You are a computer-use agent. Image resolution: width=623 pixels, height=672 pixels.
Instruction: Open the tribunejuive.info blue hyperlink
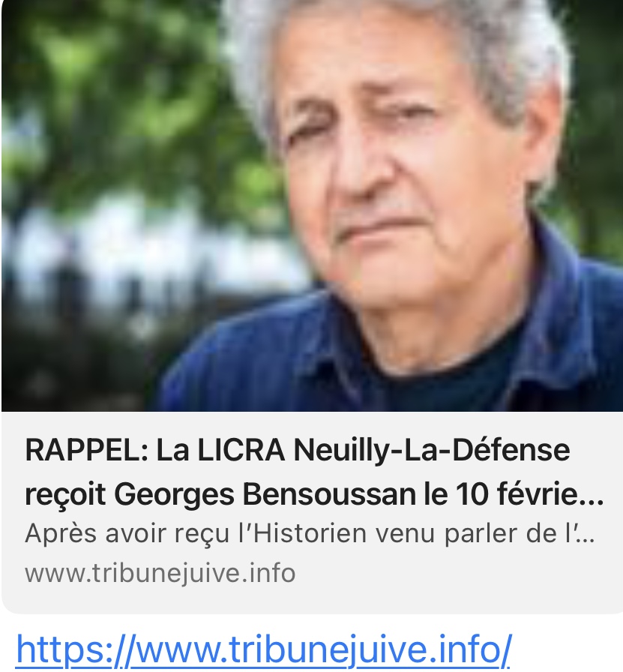[x=263, y=650]
